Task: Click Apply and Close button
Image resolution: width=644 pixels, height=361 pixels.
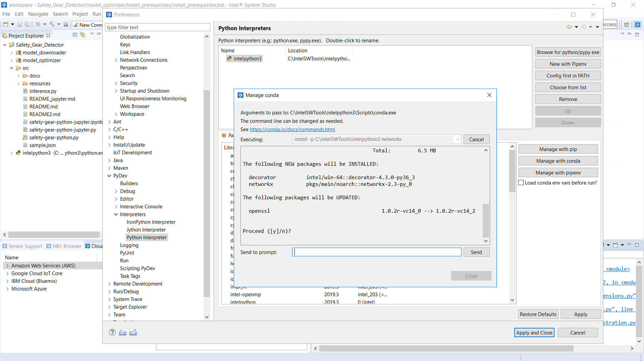Action: pyautogui.click(x=534, y=333)
